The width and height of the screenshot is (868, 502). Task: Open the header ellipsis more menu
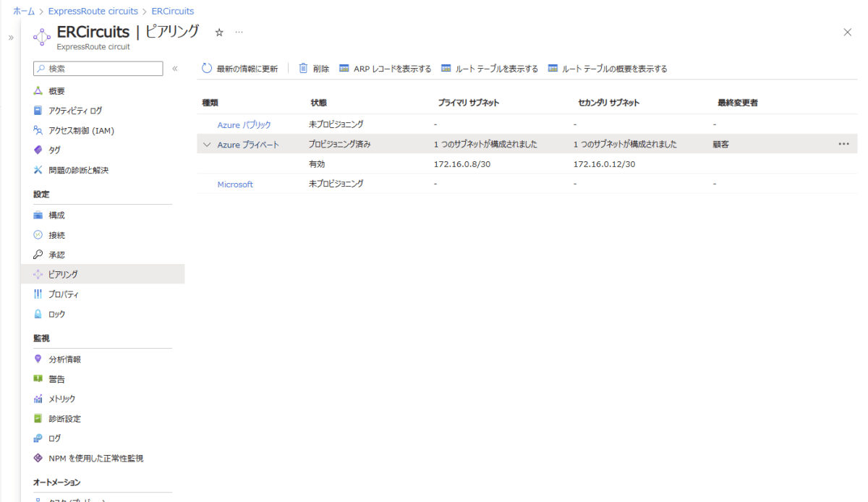tap(239, 33)
